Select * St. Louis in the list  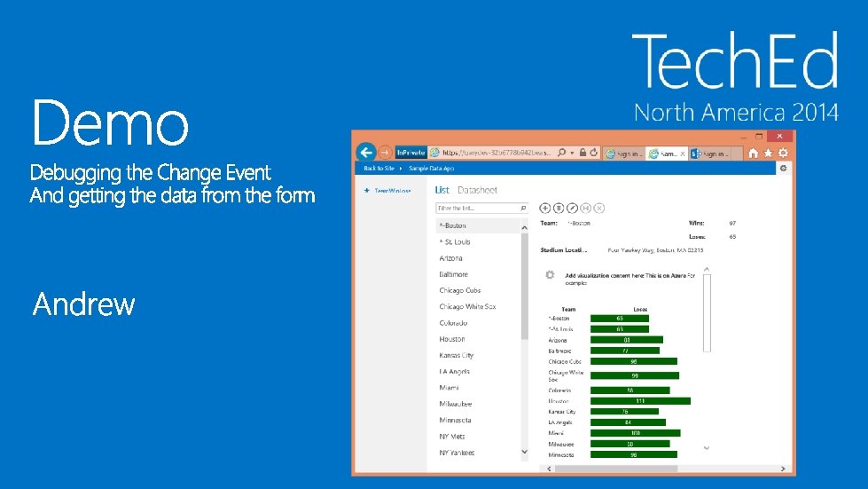[x=478, y=242]
